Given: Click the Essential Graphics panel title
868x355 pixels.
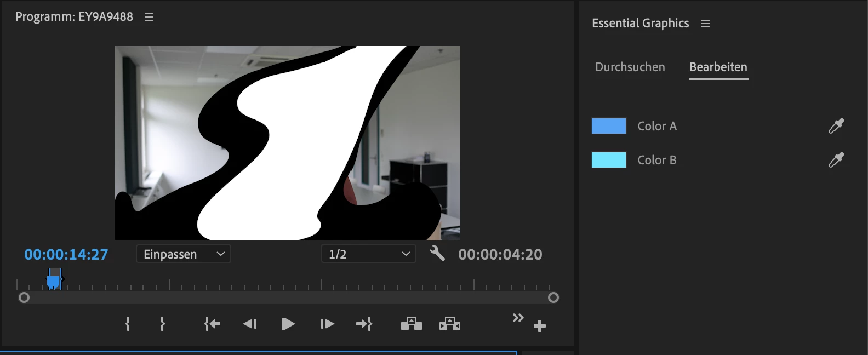Looking at the screenshot, I should (641, 24).
